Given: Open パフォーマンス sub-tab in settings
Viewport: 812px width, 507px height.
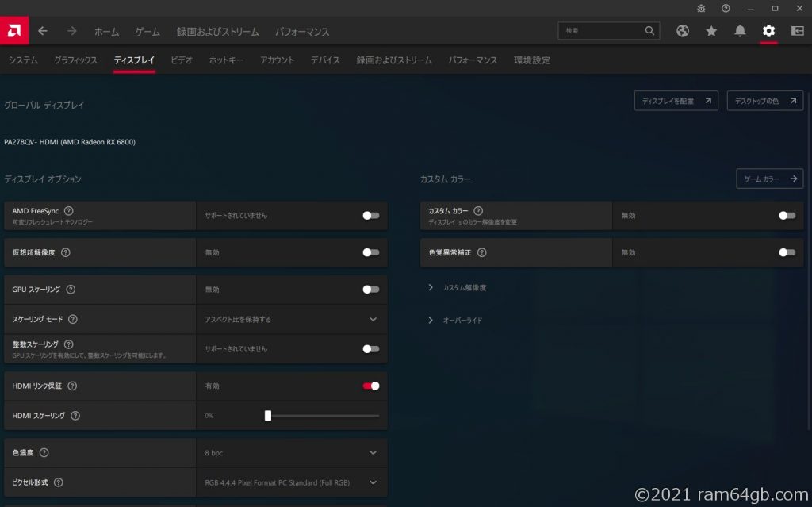Looking at the screenshot, I should coord(473,60).
